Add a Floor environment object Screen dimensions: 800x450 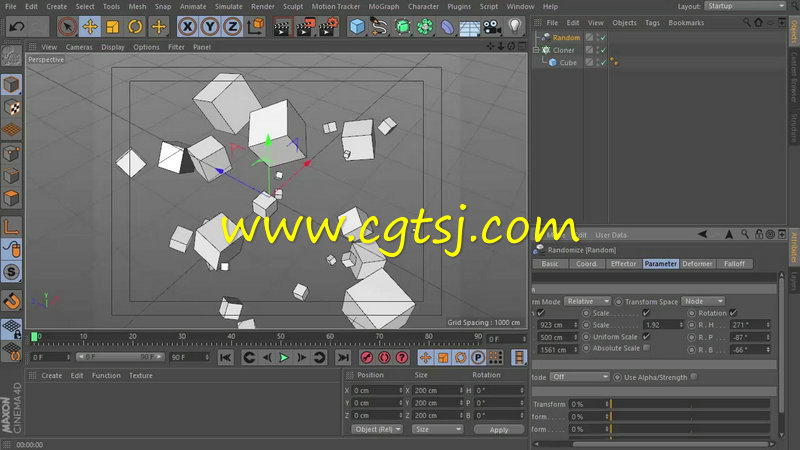click(469, 27)
